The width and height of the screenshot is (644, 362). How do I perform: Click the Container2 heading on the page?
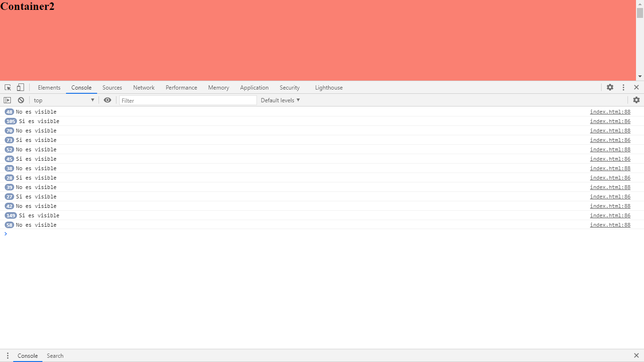point(27,6)
